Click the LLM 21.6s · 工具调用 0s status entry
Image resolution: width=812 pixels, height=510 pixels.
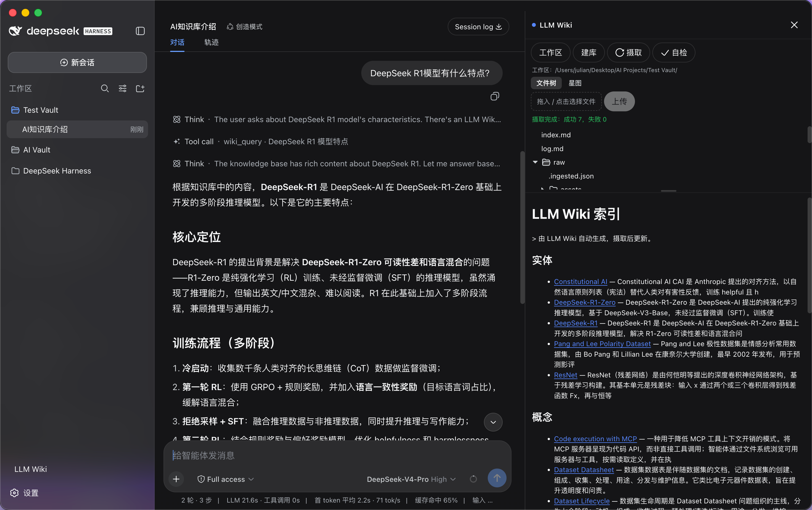click(x=263, y=500)
